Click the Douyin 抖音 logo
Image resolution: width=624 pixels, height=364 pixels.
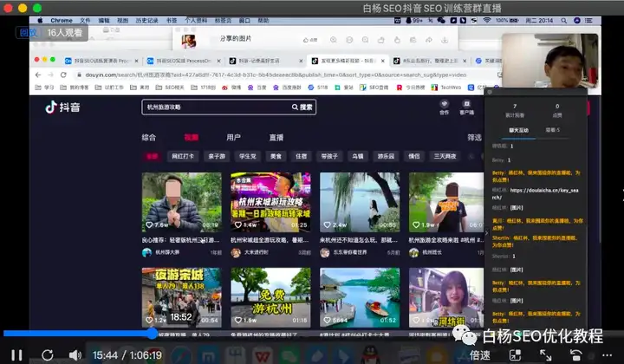pos(62,107)
